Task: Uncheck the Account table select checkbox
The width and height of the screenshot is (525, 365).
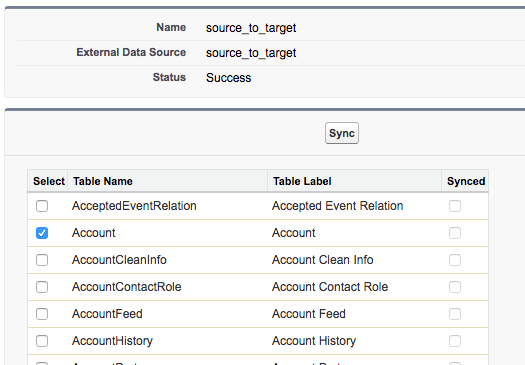Action: (42, 233)
